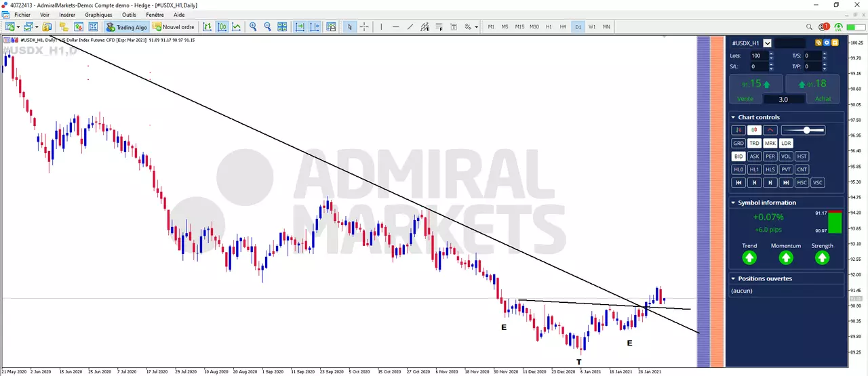This screenshot has width=868, height=376.
Task: Click the Trading Algo button
Action: 127,27
